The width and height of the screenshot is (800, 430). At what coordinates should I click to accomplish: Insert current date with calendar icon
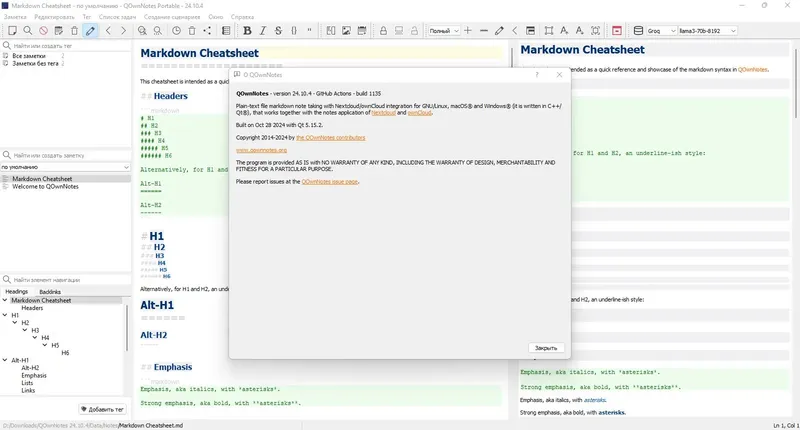coord(362,31)
